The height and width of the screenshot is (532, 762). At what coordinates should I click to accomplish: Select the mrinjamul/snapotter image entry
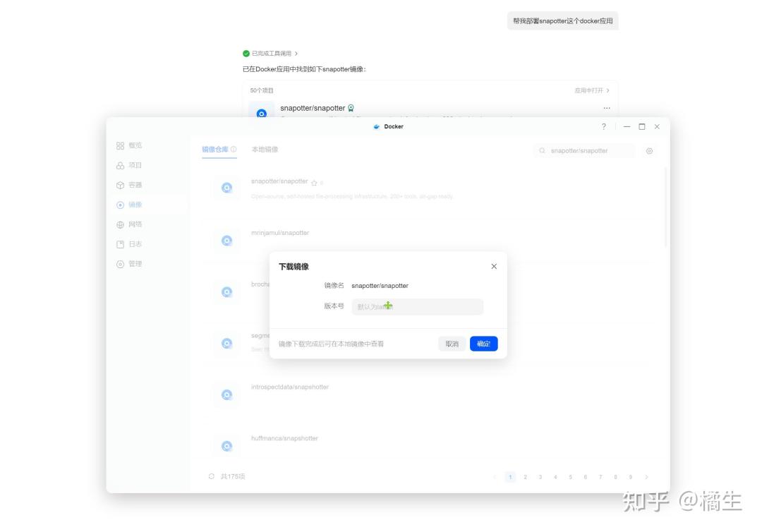[x=280, y=233]
